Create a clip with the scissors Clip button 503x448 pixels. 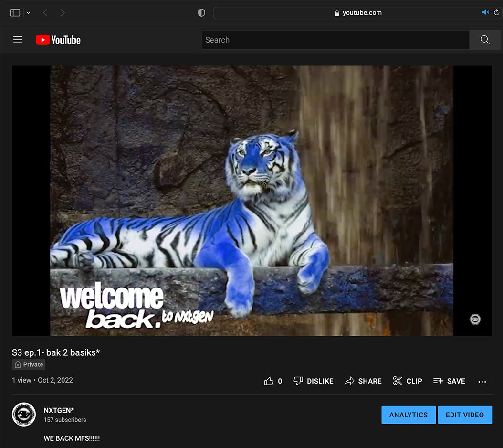coord(408,381)
